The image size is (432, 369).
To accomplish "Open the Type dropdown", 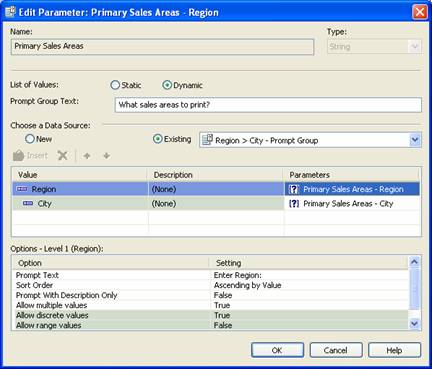I will click(414, 47).
